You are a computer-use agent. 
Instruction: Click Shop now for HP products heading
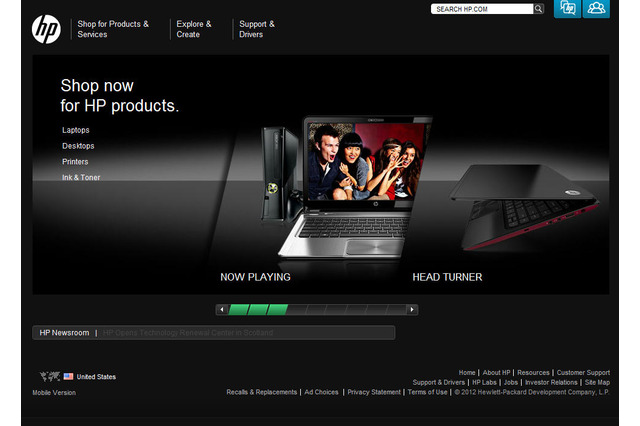(x=120, y=95)
